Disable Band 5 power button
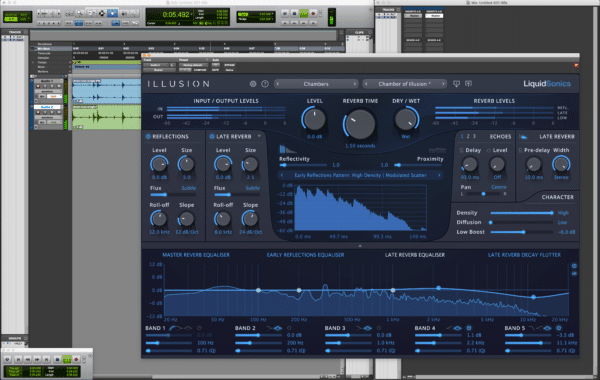 click(x=559, y=328)
